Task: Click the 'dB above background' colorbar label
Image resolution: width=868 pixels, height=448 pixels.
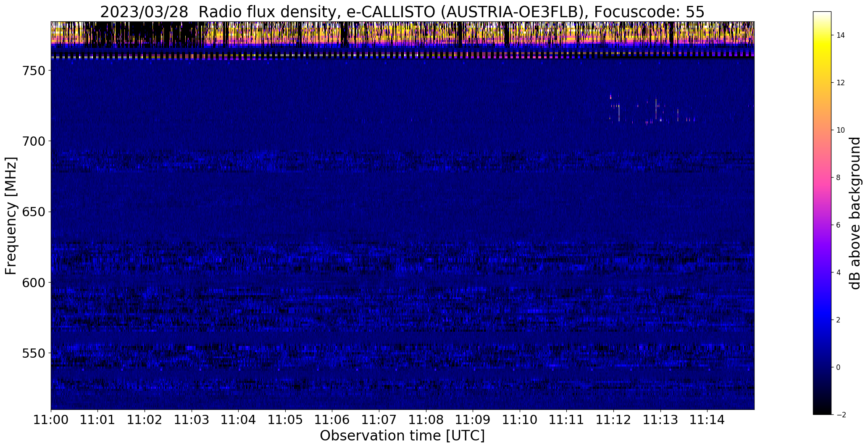Action: pyautogui.click(x=855, y=213)
